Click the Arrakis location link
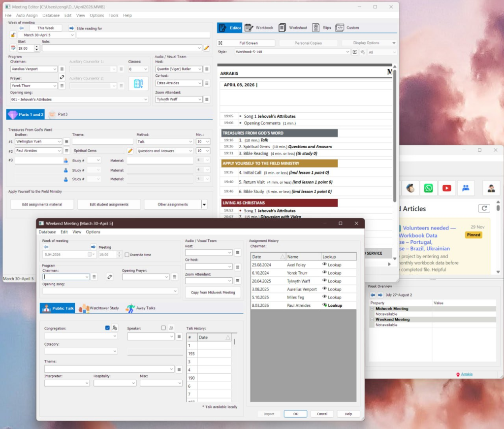504x429 pixels. pos(467,374)
